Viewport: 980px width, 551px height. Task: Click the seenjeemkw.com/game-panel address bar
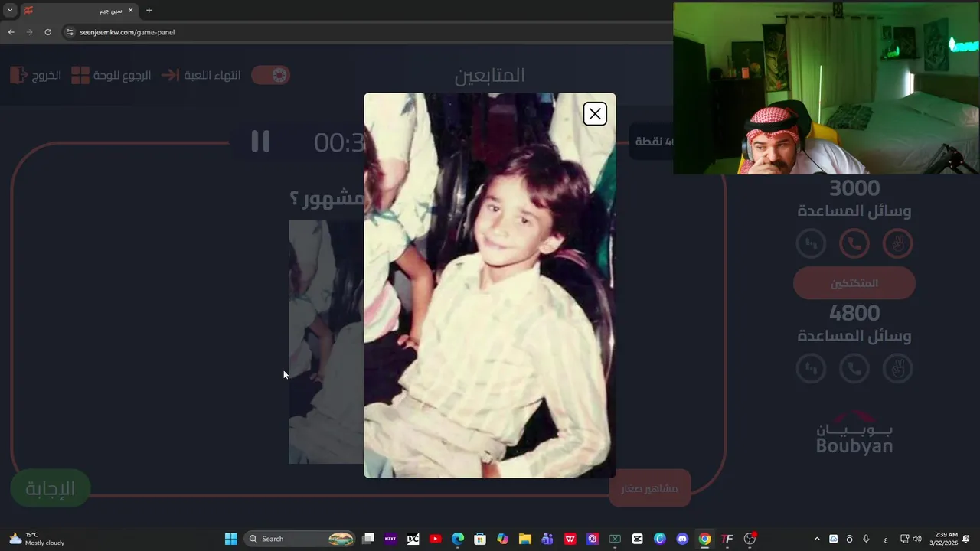point(367,32)
